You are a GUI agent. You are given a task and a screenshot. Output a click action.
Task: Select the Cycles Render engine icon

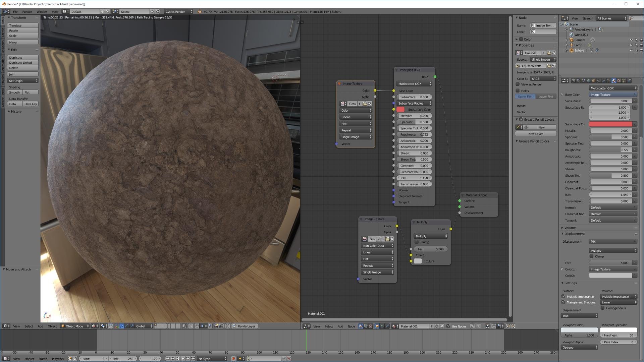click(177, 11)
